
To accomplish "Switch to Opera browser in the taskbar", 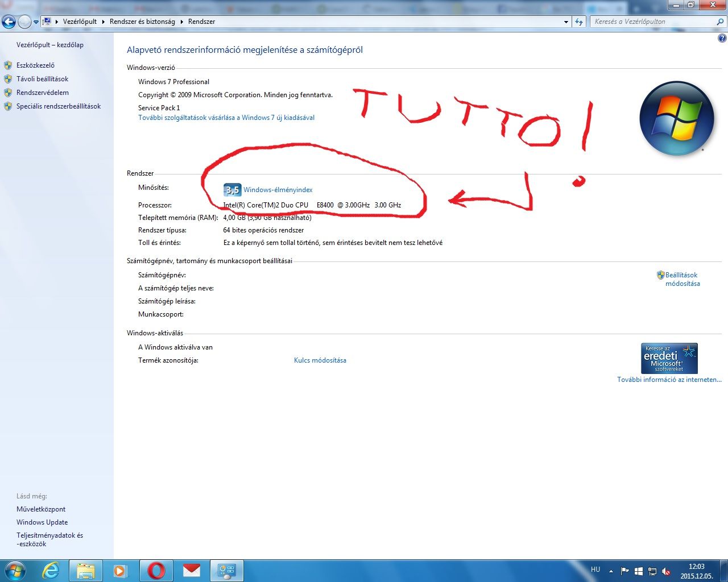I will (x=156, y=571).
